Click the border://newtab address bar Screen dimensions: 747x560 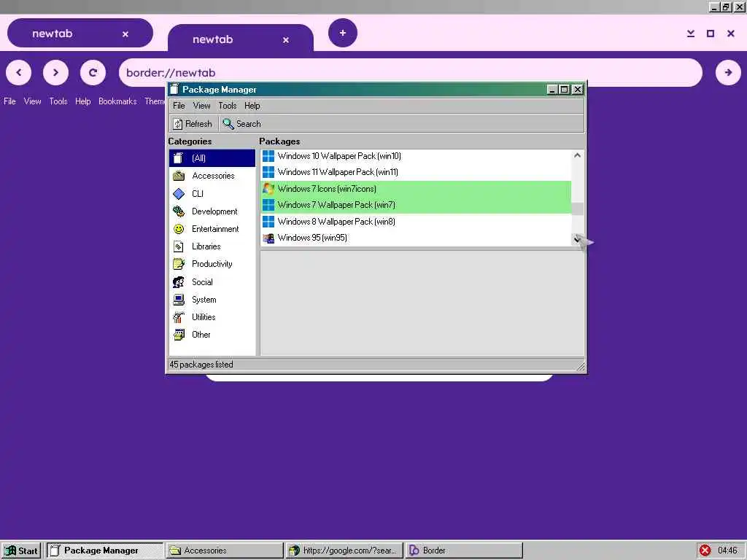click(411, 72)
